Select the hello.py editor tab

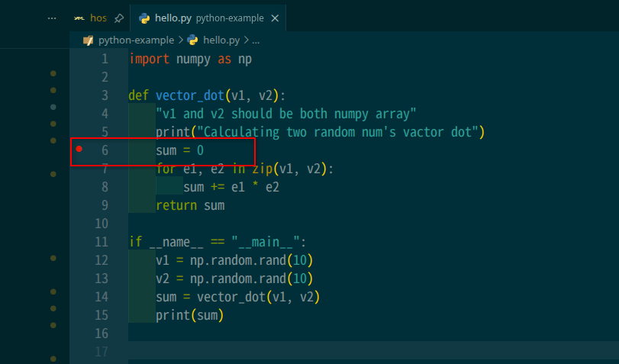click(x=208, y=18)
